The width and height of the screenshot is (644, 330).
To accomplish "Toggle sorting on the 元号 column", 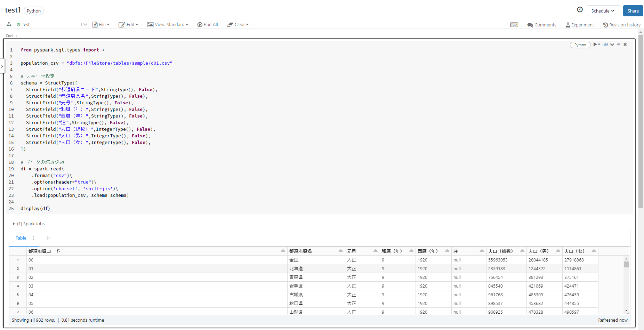I will [376, 251].
